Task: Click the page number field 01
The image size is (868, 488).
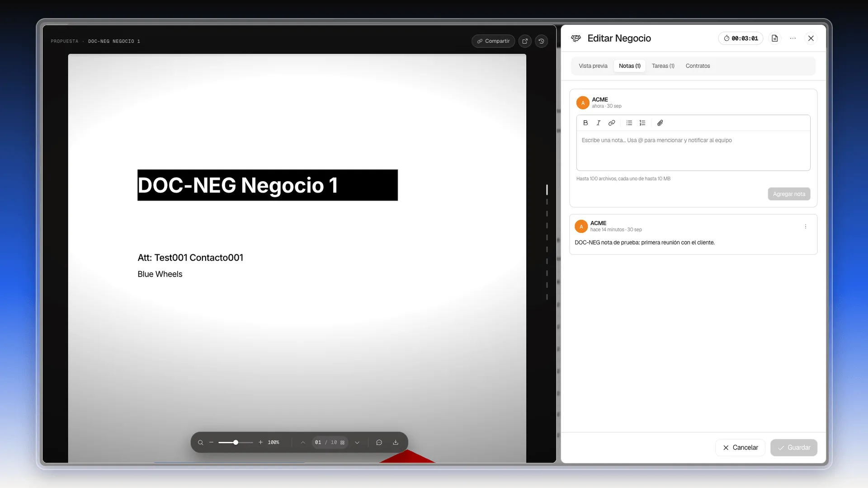Action: (318, 442)
